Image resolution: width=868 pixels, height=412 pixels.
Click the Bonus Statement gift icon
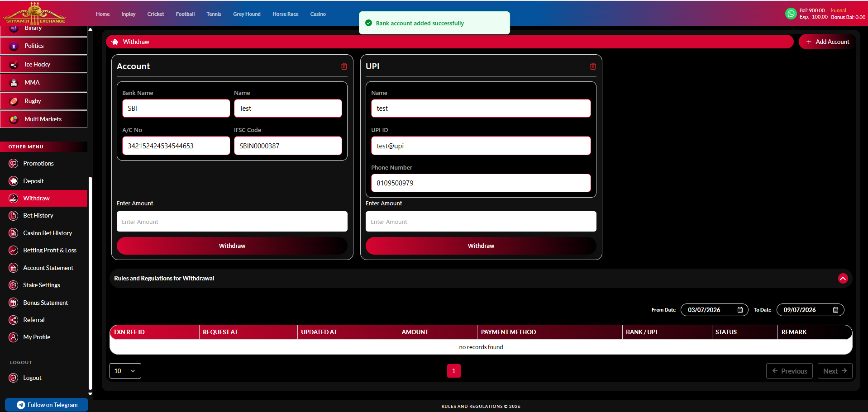[x=14, y=303]
